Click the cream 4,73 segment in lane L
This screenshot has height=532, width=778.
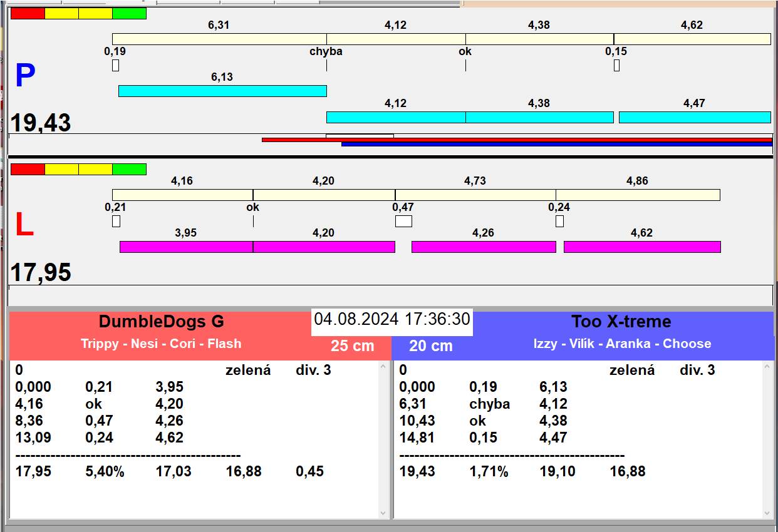475,195
